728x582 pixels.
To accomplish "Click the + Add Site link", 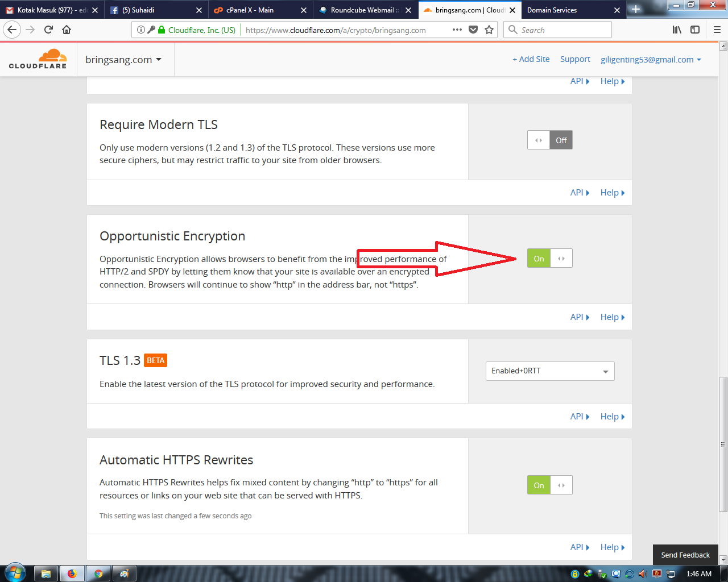I will coord(531,59).
